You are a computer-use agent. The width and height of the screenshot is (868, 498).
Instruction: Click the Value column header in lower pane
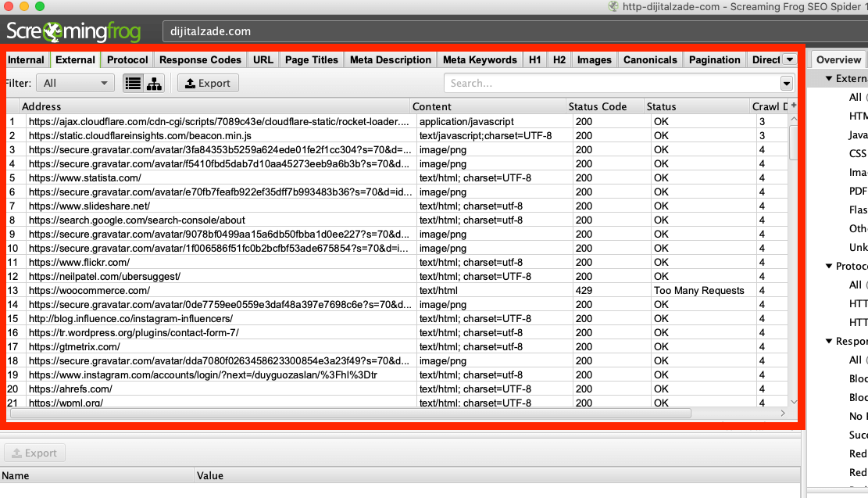click(497, 475)
